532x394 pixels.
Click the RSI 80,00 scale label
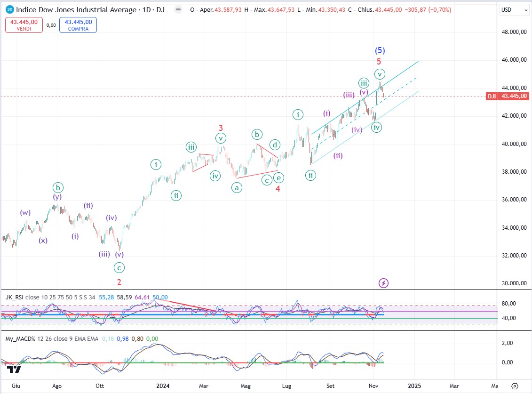(x=508, y=304)
